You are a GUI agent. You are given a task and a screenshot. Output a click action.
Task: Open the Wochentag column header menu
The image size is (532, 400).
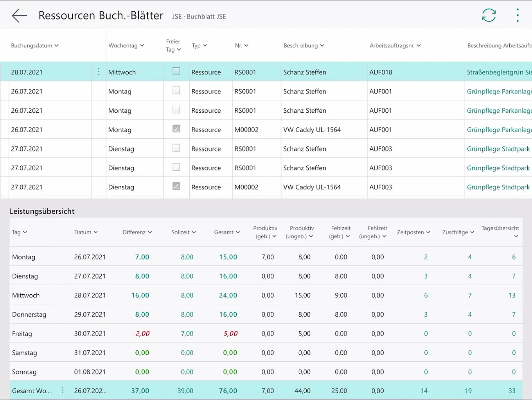click(126, 45)
